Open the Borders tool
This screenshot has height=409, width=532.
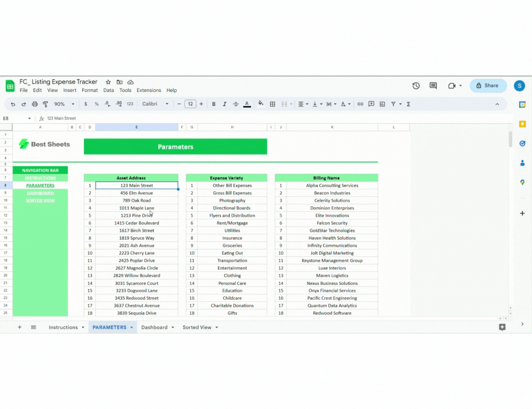click(x=273, y=104)
